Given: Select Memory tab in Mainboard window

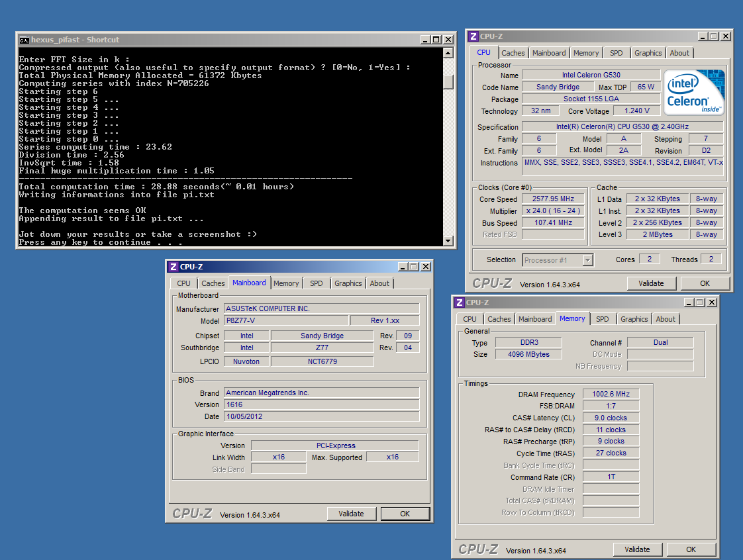Looking at the screenshot, I should point(286,283).
